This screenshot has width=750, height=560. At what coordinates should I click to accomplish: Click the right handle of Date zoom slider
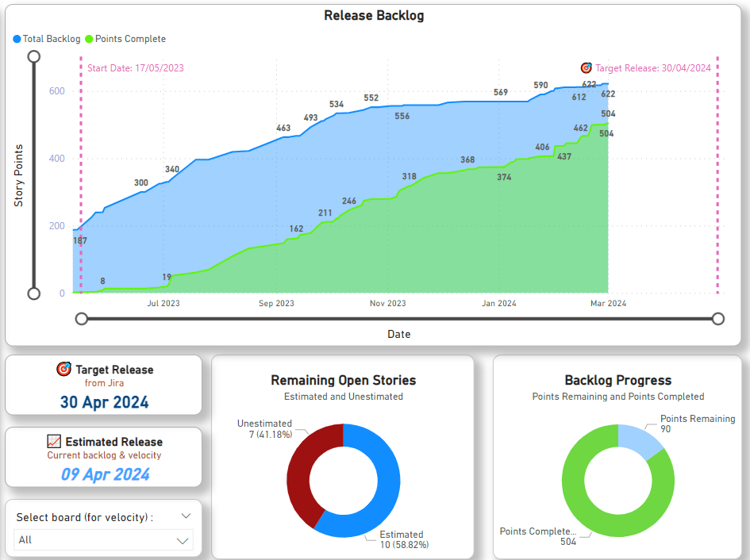coord(718,319)
